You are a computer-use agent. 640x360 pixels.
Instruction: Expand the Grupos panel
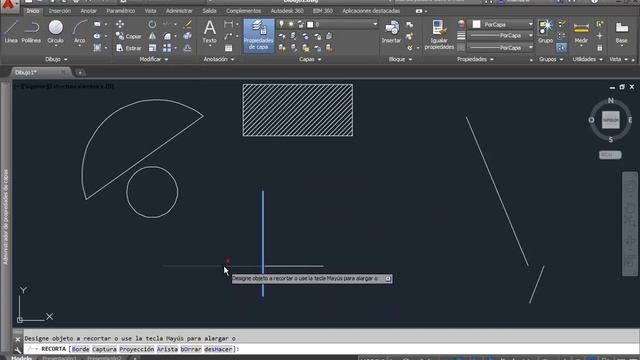(x=551, y=59)
